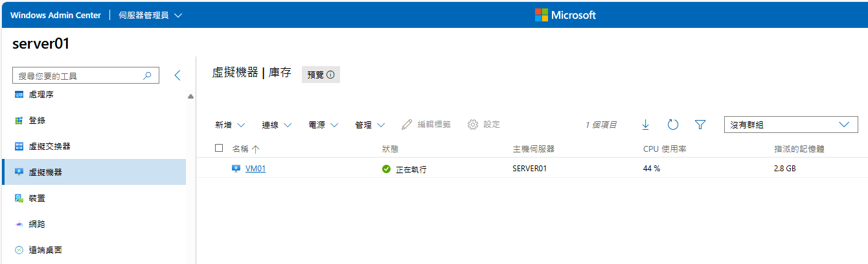Open the VM01 link
The width and height of the screenshot is (868, 264).
[x=255, y=169]
